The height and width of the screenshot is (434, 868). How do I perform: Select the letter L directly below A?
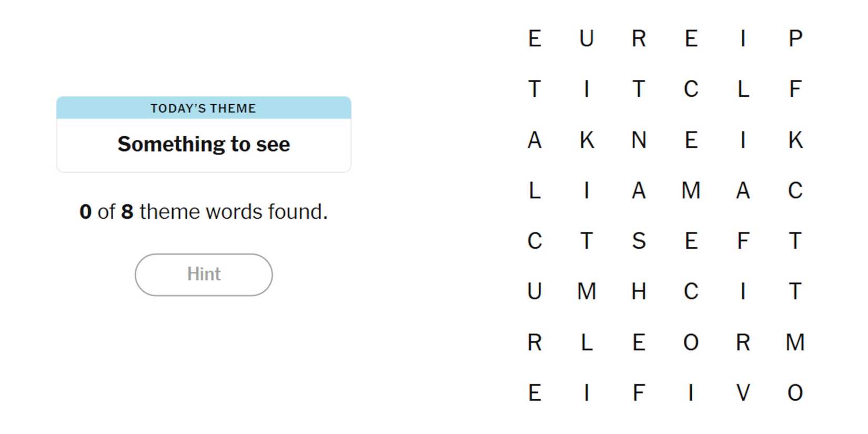pyautogui.click(x=534, y=190)
